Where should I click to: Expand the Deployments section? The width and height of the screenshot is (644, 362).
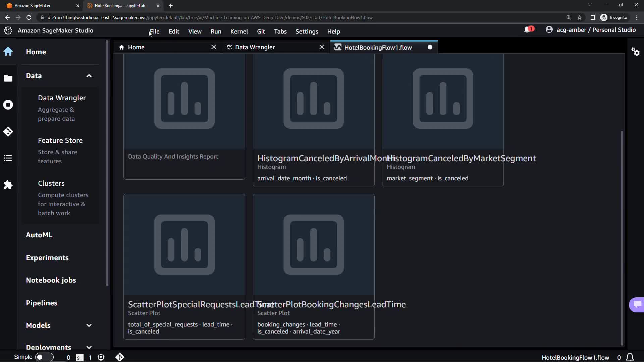coord(89,347)
